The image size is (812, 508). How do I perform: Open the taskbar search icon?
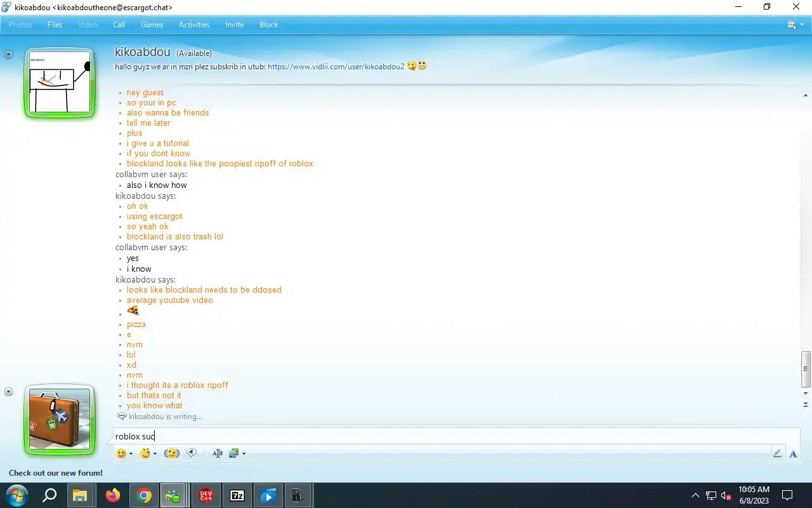[x=49, y=495]
